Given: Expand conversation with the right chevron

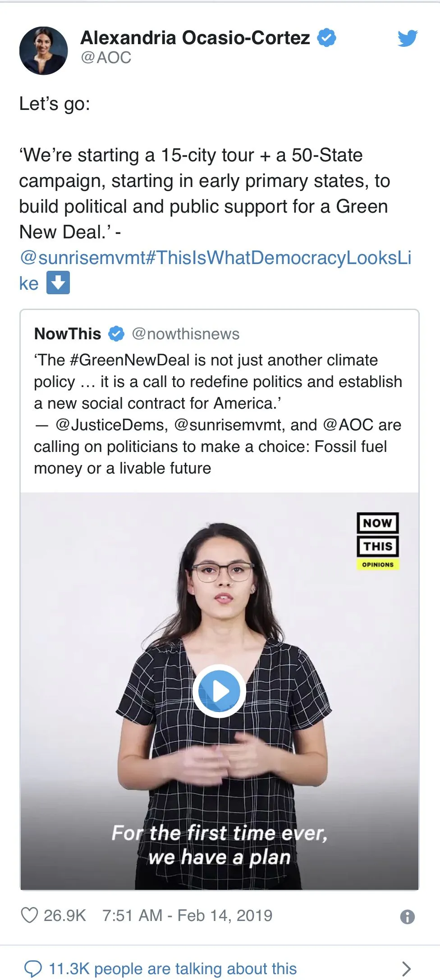Looking at the screenshot, I should (x=406, y=968).
